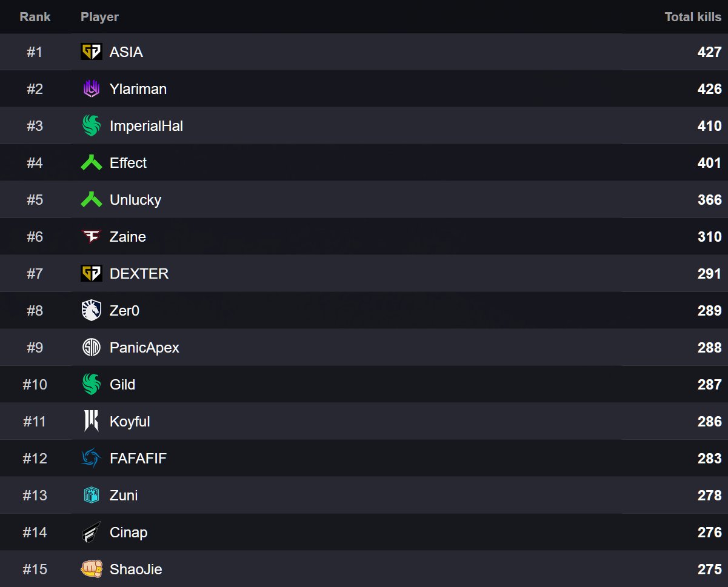728x587 pixels.
Task: Select the #15 rank cell
Action: pyautogui.click(x=35, y=569)
